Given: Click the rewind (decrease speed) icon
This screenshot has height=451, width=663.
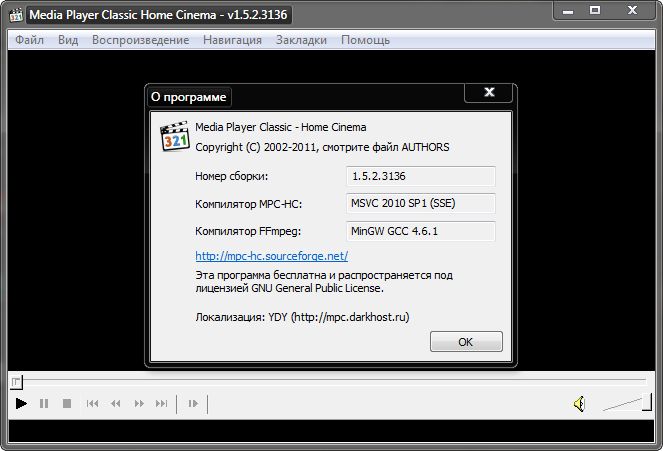Looking at the screenshot, I should click(x=116, y=404).
